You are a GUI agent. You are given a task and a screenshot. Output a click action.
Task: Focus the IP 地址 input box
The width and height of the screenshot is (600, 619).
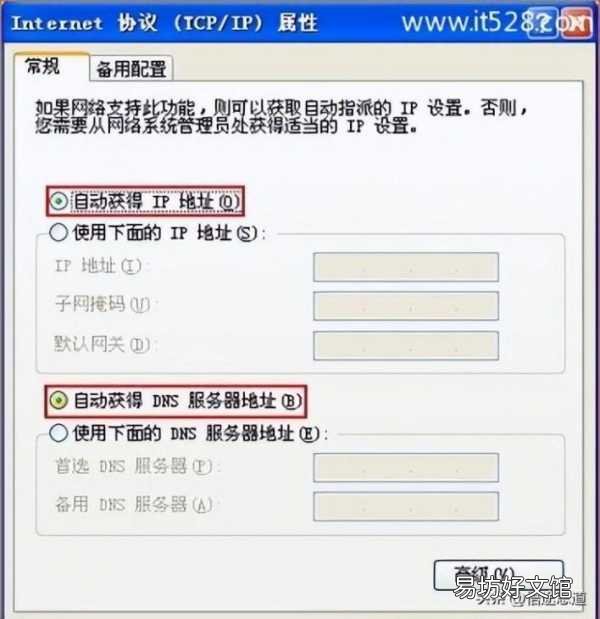click(x=406, y=267)
